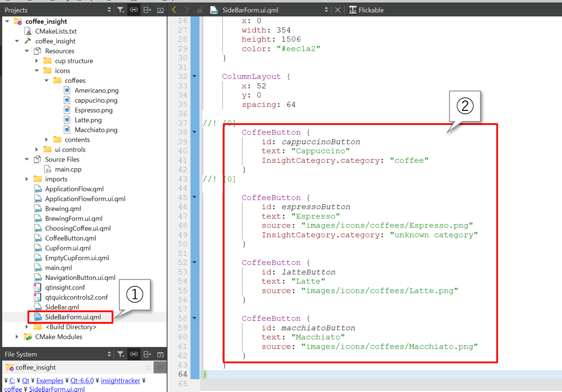
Task: Split the Projects side panel
Action: 147,10
